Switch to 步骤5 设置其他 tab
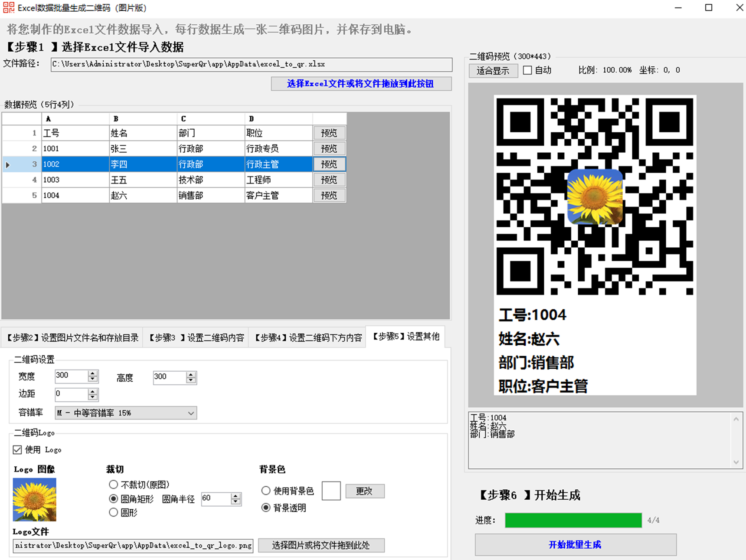 [406, 336]
